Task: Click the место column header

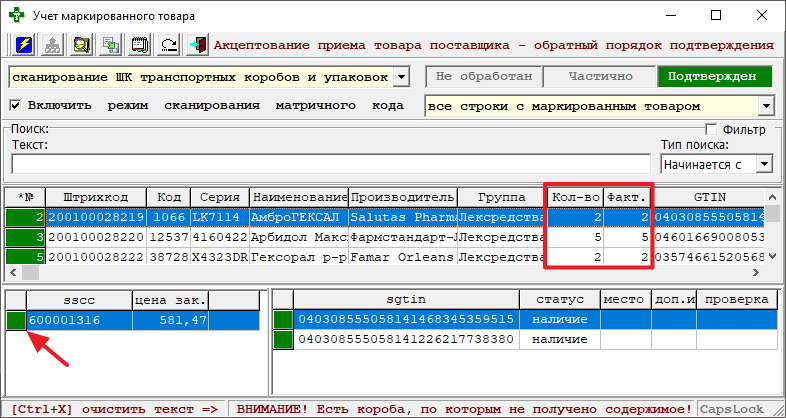Action: point(626,300)
